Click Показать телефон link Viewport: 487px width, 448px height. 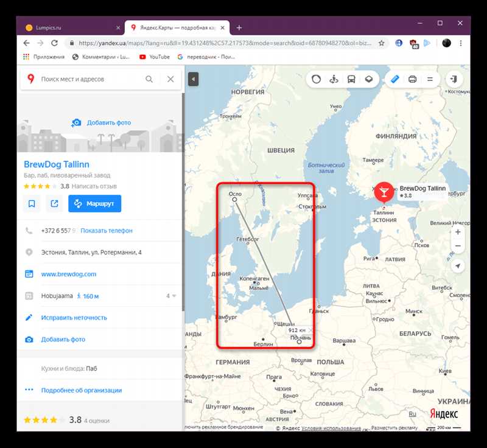[x=107, y=231]
